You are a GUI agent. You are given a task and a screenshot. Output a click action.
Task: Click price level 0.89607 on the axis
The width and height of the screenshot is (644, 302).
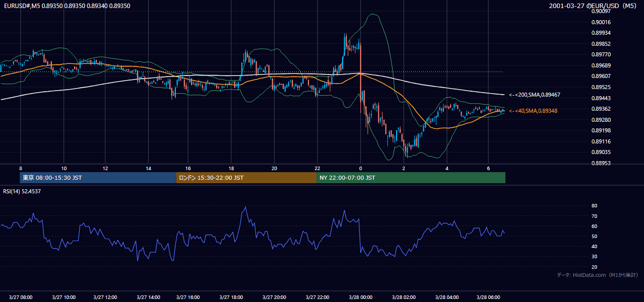point(601,76)
